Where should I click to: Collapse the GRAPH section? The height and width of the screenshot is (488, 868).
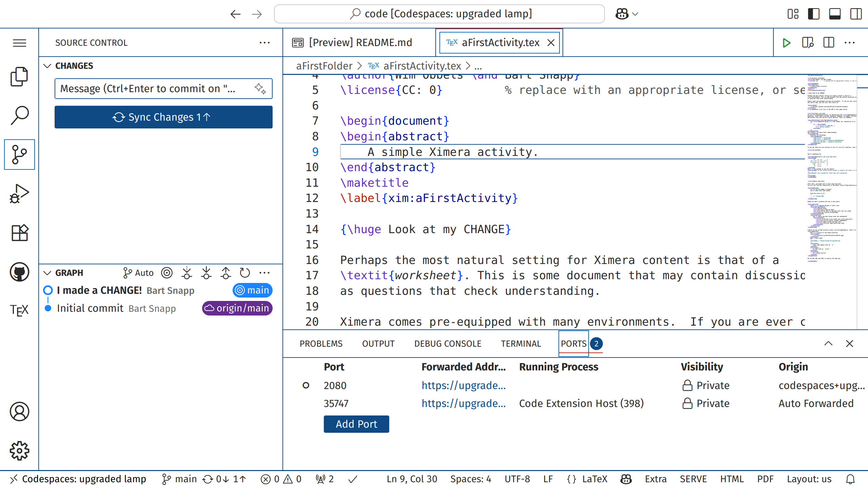coord(47,273)
